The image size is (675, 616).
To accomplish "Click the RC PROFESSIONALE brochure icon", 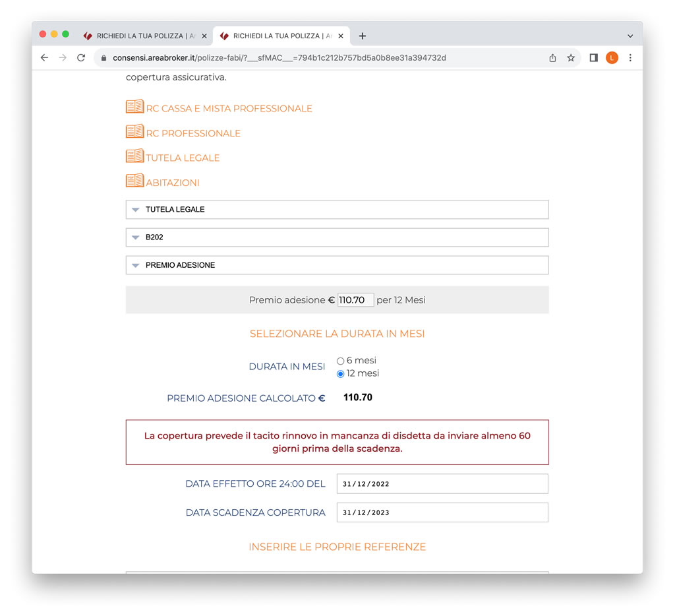I will pos(134,131).
